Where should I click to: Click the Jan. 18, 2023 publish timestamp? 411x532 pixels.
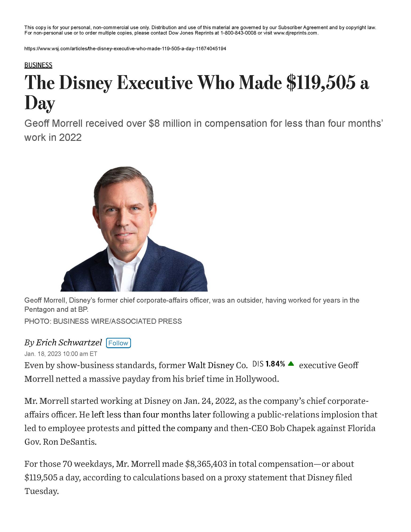[61, 354]
